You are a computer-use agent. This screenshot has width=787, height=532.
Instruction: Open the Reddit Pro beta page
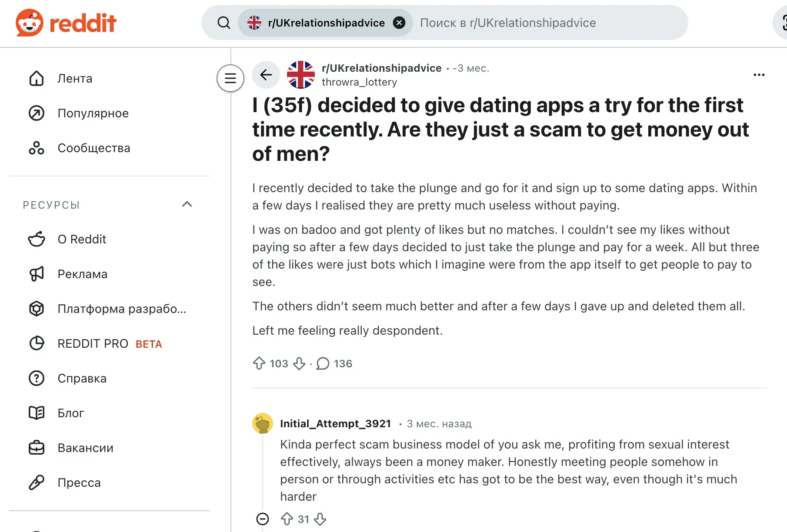(x=110, y=344)
